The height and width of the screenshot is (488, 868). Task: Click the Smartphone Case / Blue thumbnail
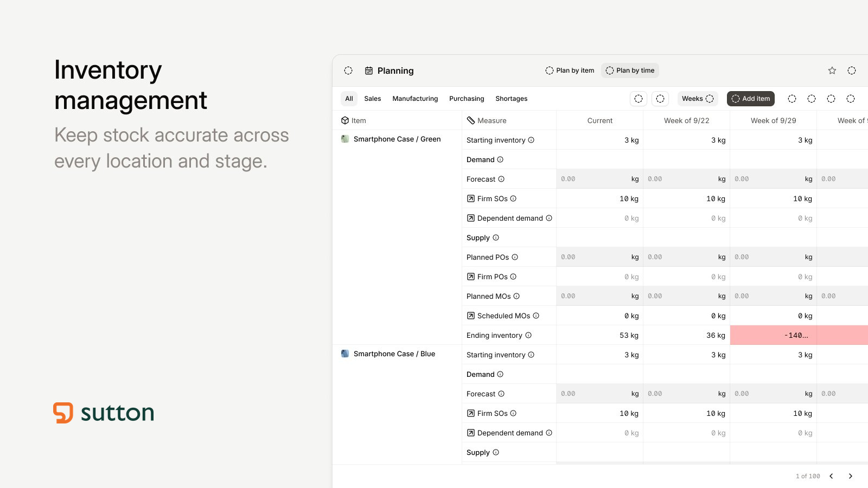[x=345, y=354]
